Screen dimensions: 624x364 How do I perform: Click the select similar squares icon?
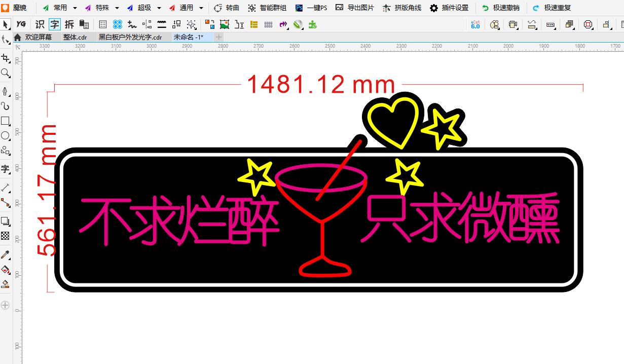point(176,24)
